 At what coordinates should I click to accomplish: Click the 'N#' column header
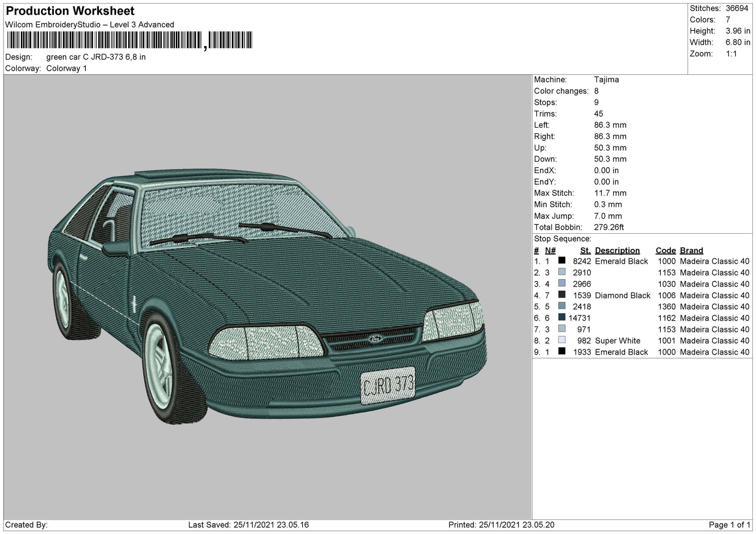550,251
